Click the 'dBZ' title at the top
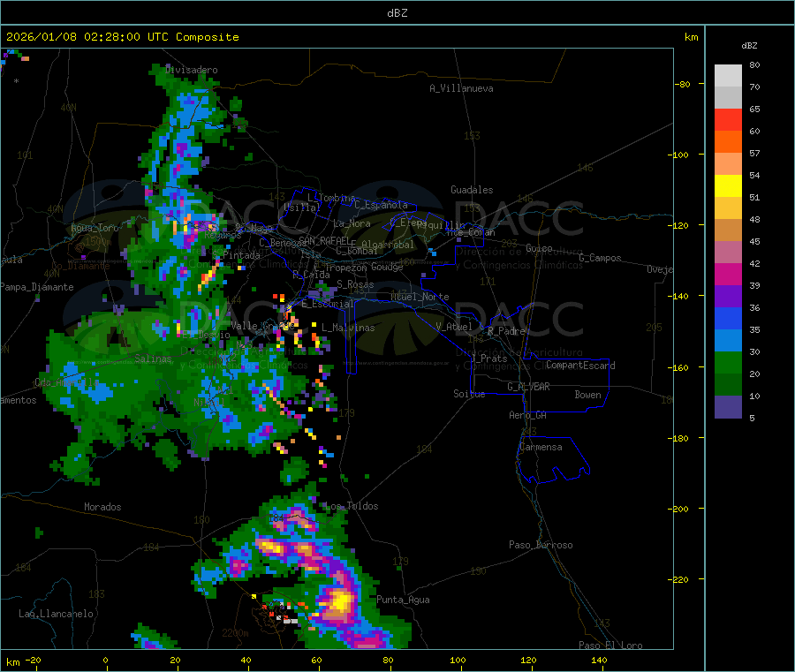 (x=397, y=13)
